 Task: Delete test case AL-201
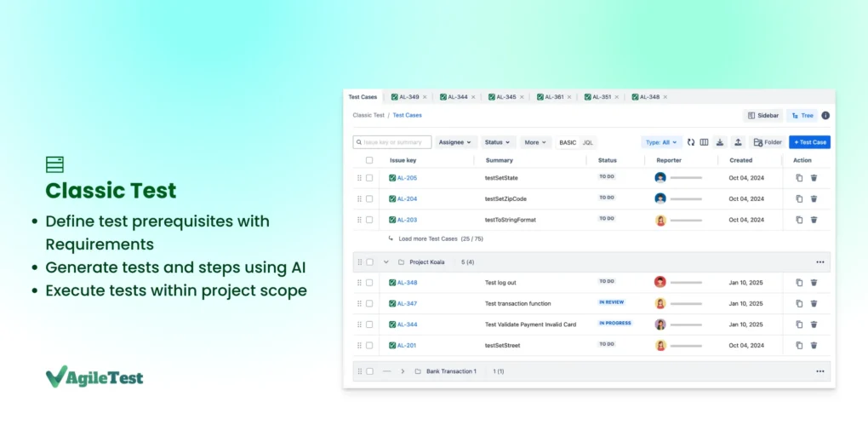[814, 345]
